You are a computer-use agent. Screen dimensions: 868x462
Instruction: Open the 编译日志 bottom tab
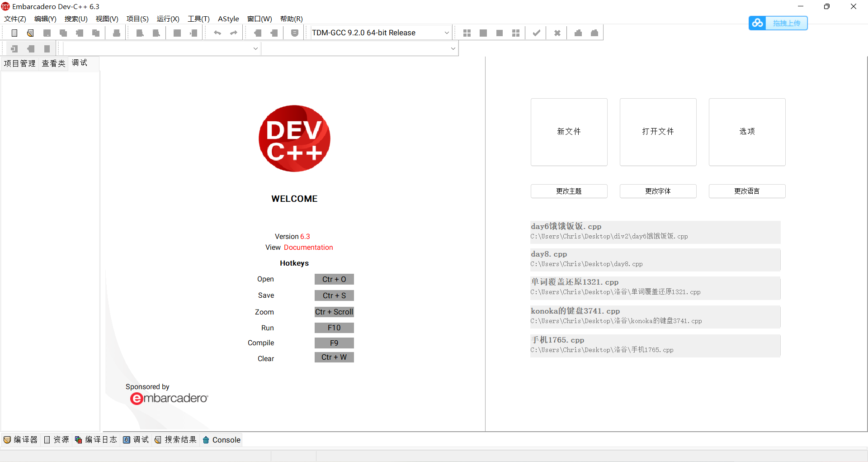click(x=96, y=440)
